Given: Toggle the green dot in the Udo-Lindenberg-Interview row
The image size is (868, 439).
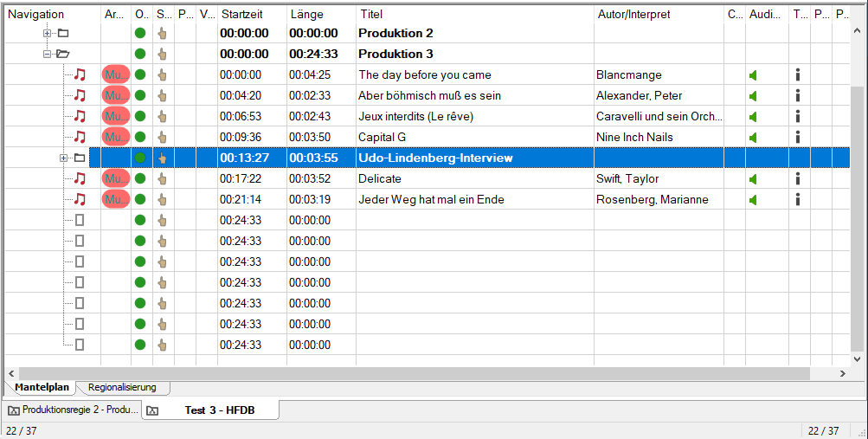Looking at the screenshot, I should [140, 158].
